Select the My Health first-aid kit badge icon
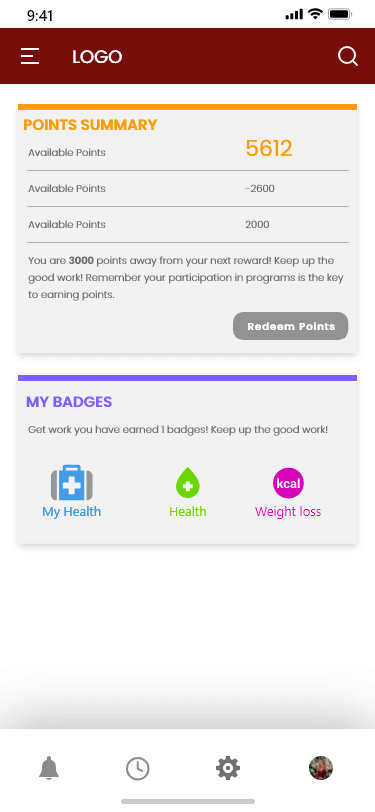This screenshot has height=812, width=375. point(72,483)
